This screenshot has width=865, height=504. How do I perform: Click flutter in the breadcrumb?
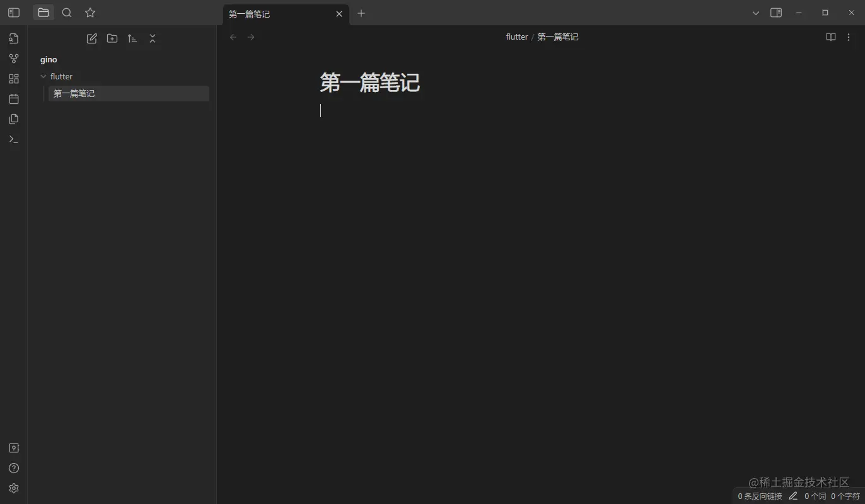pos(517,37)
